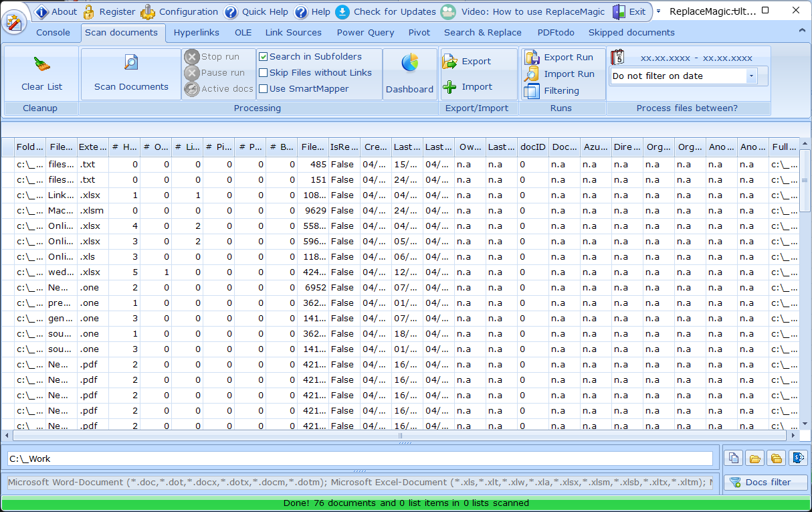Uncheck Search in Subfolders

[x=264, y=57]
